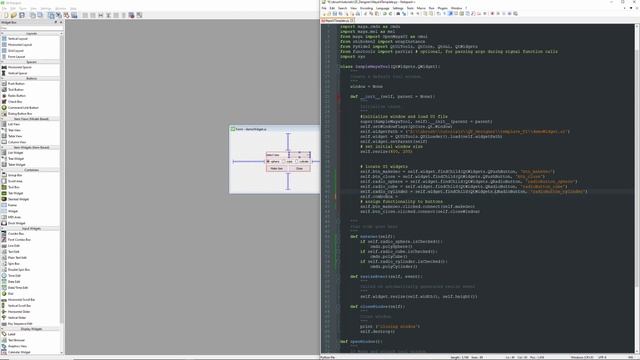
Task: Select the cylinder radio button in the form
Action: [x=302, y=162]
